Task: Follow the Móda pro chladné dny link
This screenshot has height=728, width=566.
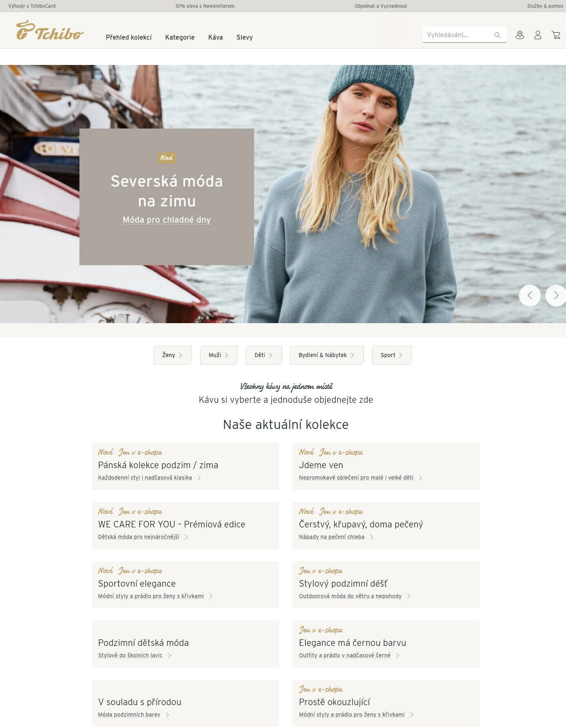Action: (x=167, y=220)
